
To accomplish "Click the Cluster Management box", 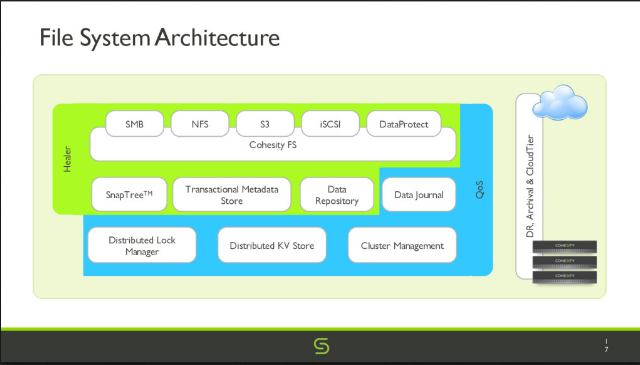I will (x=402, y=245).
